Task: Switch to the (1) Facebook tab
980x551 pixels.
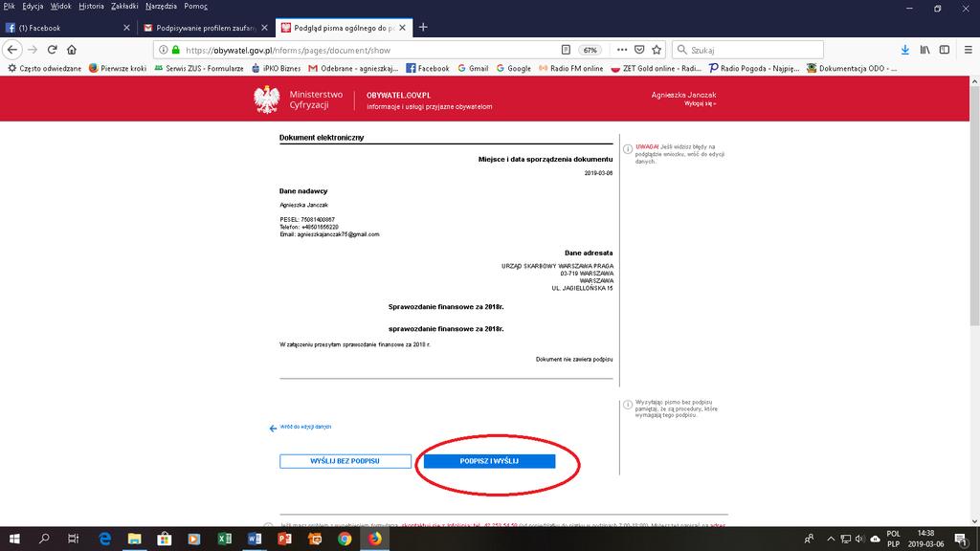Action: click(68, 28)
